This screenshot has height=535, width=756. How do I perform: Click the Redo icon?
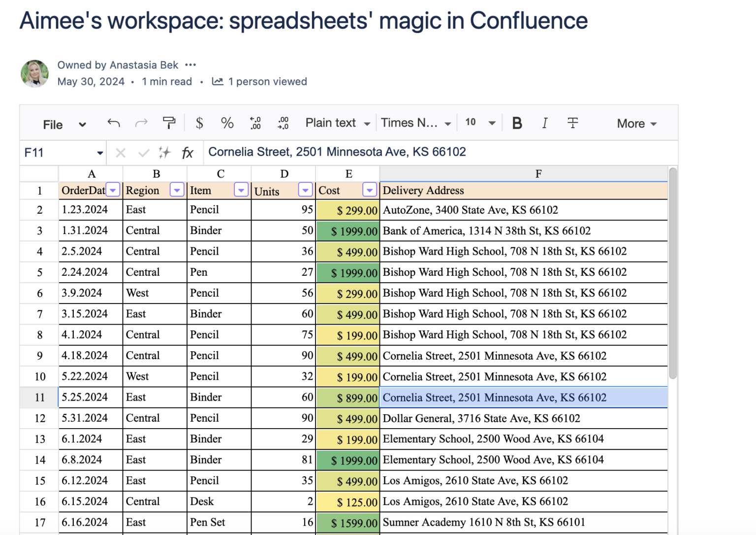(141, 123)
